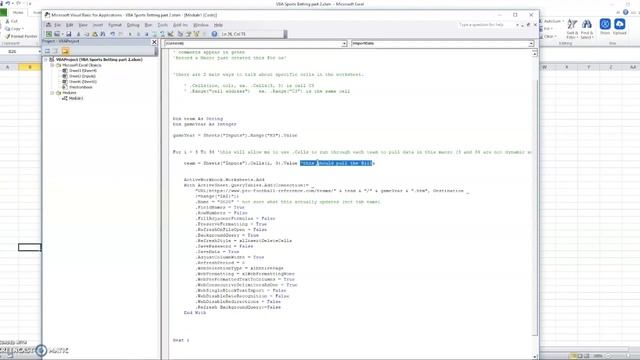Collapse the Modules folder in project tree
Screen dimensions: 640x360
tap(52, 93)
